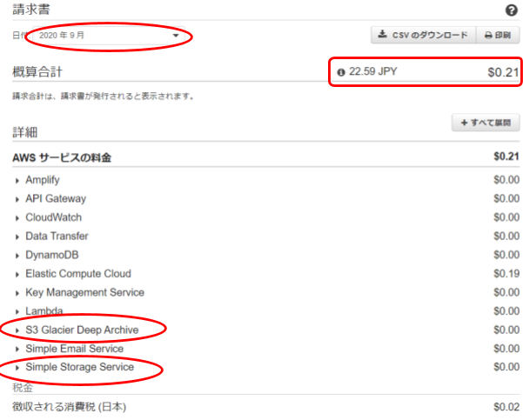Click the Simple Storage Service label
The width and height of the screenshot is (523, 420).
pyautogui.click(x=80, y=367)
